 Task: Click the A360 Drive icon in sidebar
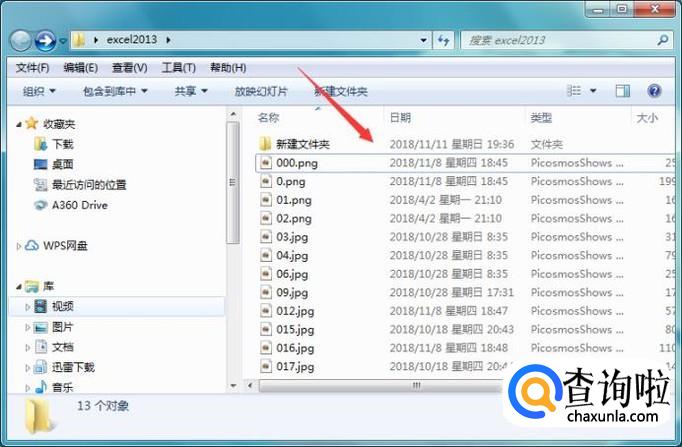pyautogui.click(x=41, y=205)
